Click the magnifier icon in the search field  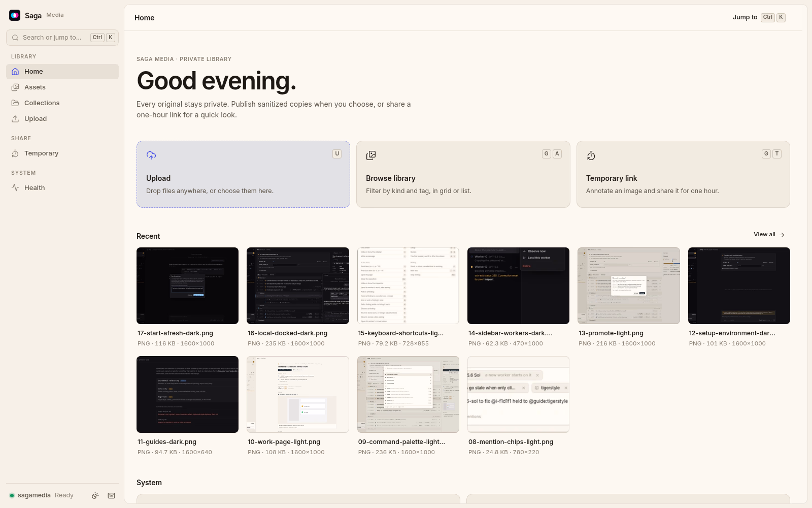click(x=15, y=38)
